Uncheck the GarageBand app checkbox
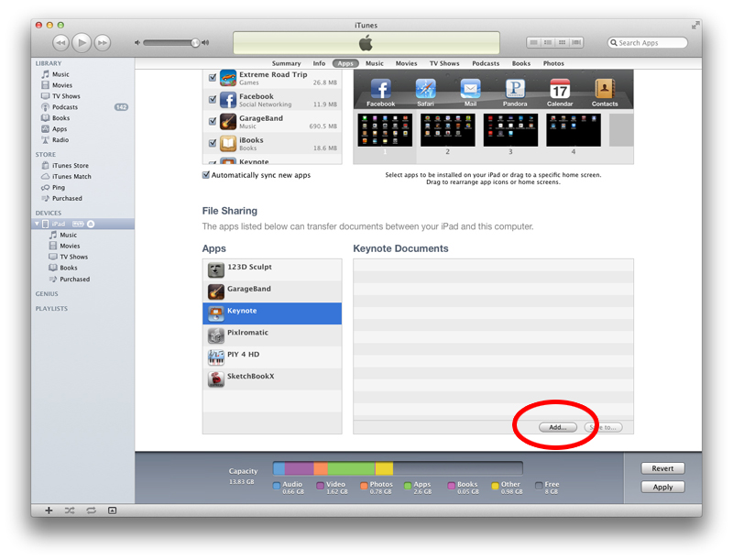 click(213, 122)
